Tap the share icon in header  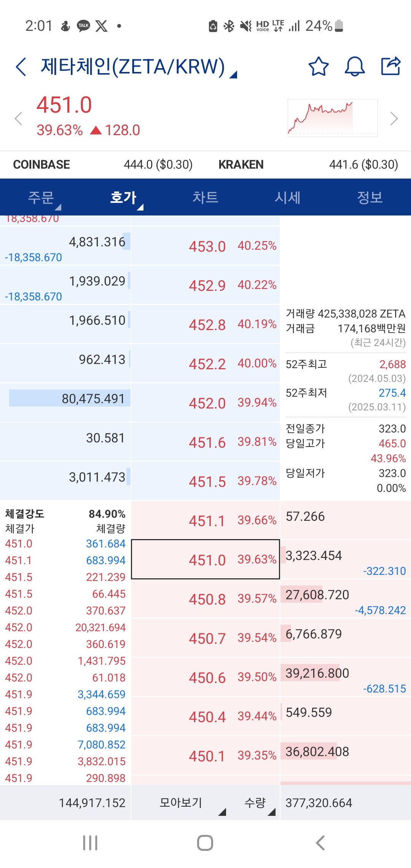391,66
